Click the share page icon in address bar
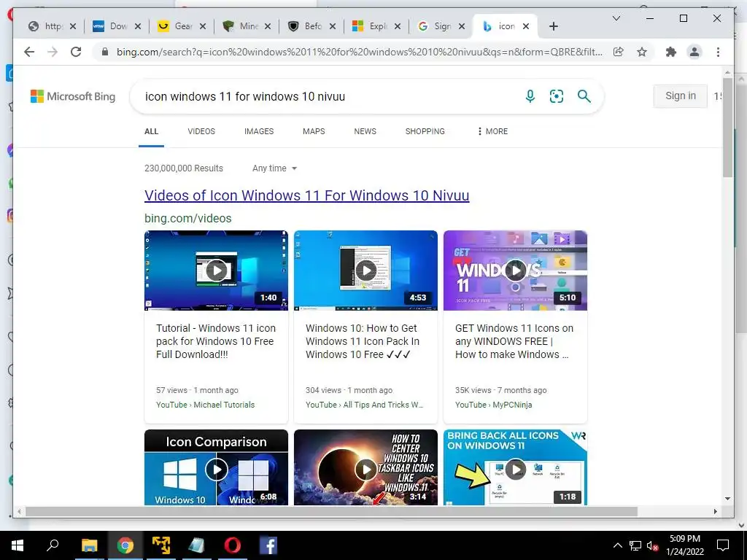The width and height of the screenshot is (747, 560). coord(619,52)
